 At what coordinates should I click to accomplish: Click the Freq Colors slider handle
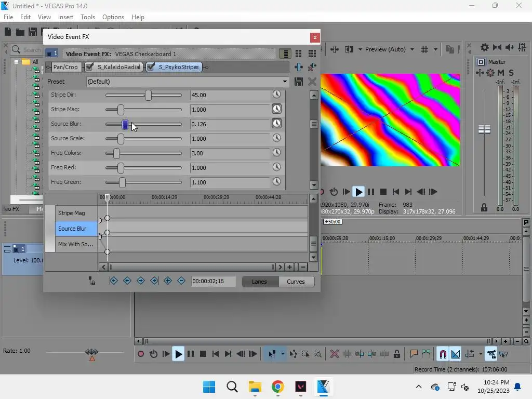116,154
